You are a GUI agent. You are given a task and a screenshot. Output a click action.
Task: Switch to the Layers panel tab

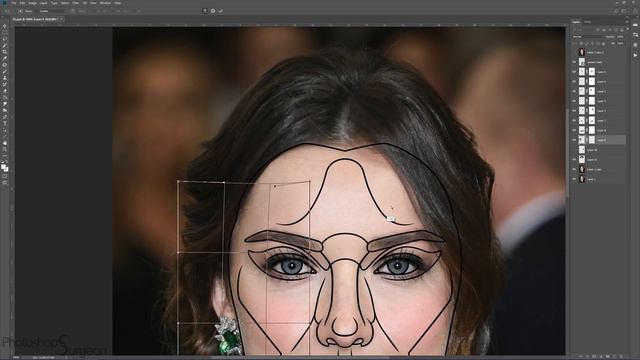(576, 22)
